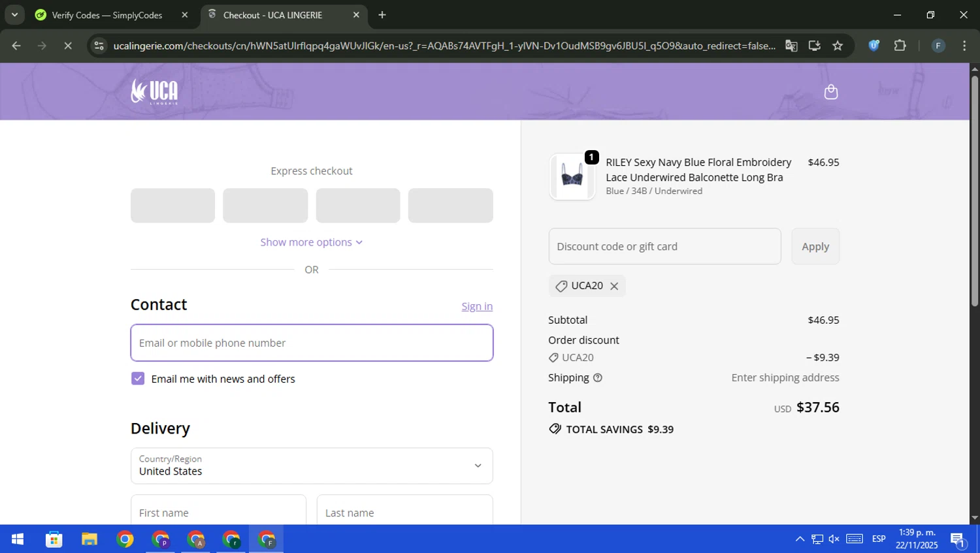Close the Verify Codes SimplyCodes tab
Screen dimensions: 980x553
tap(185, 15)
